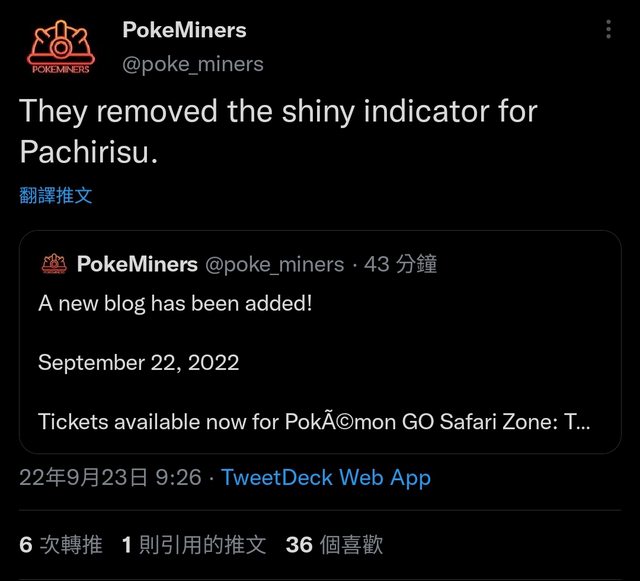Translate the tweet via 翻譯推文

pyautogui.click(x=56, y=196)
